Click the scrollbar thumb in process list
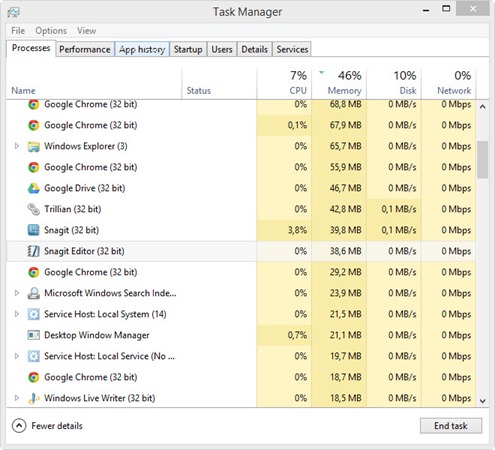Image resolution: width=495 pixels, height=450 pixels. coord(482,160)
